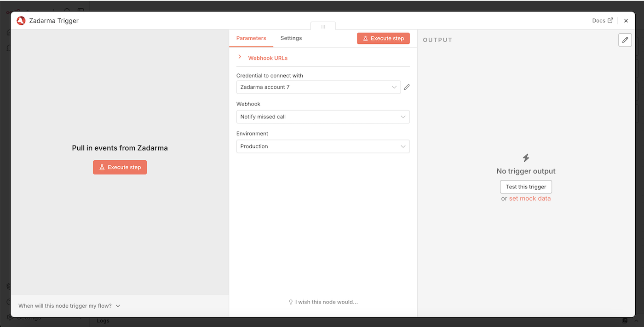
Task: Click Pull in events from Zadarma text
Action: [x=120, y=148]
